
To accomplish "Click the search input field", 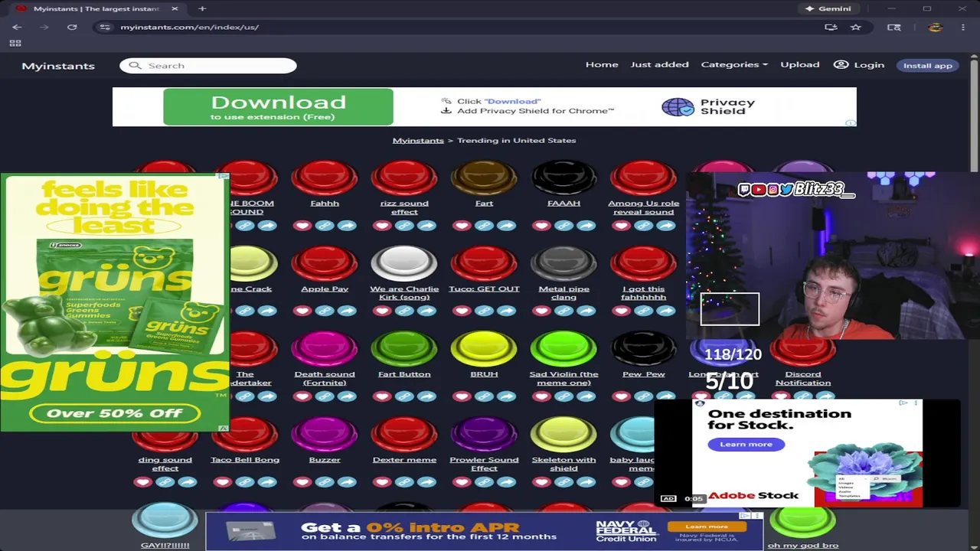I will (x=208, y=66).
